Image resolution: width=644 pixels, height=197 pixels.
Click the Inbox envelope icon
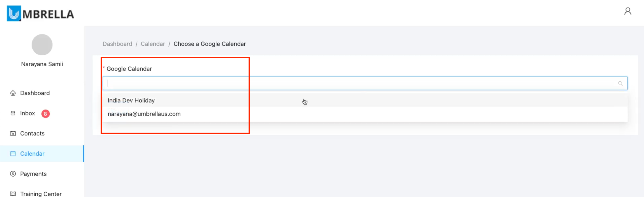pos(13,113)
